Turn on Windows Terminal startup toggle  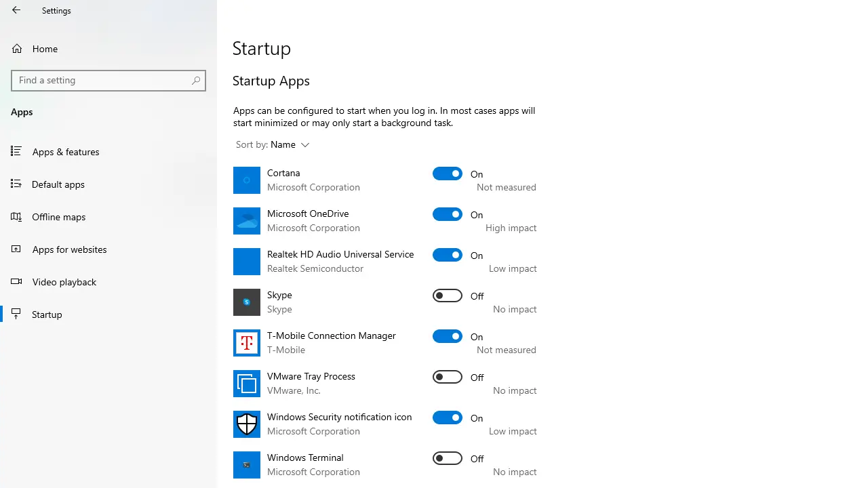[x=448, y=458]
